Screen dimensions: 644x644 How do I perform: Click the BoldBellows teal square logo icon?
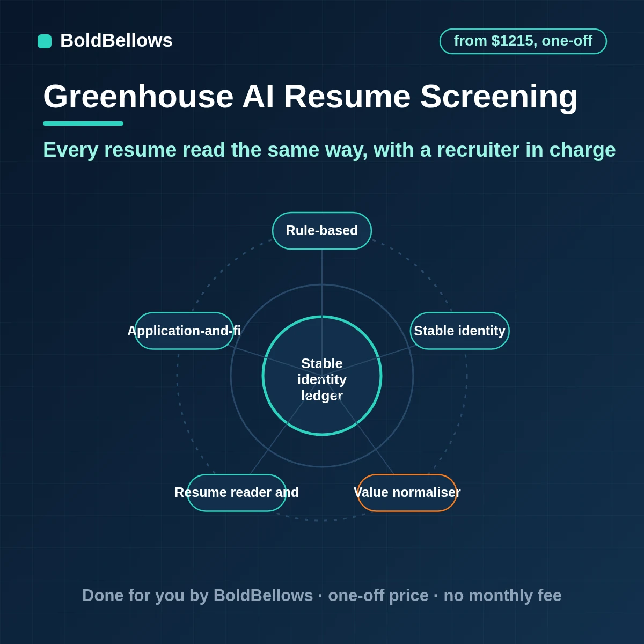coord(45,41)
